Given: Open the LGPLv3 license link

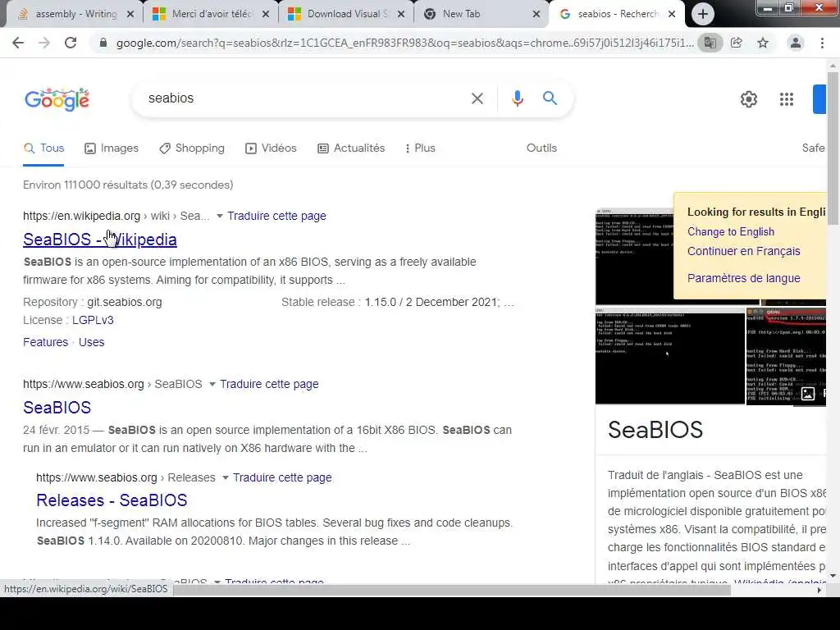Looking at the screenshot, I should (x=93, y=321).
